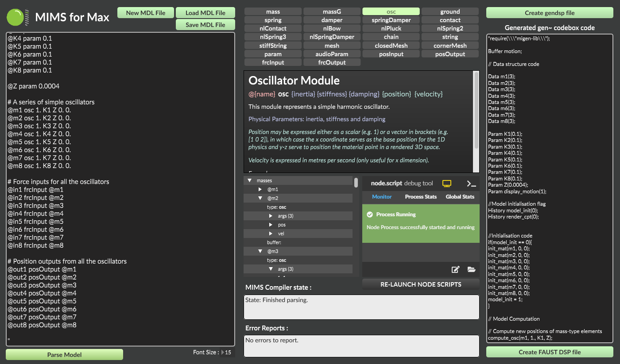The image size is (620, 364).
Task: Click the Font Size number box
Action: (x=228, y=353)
